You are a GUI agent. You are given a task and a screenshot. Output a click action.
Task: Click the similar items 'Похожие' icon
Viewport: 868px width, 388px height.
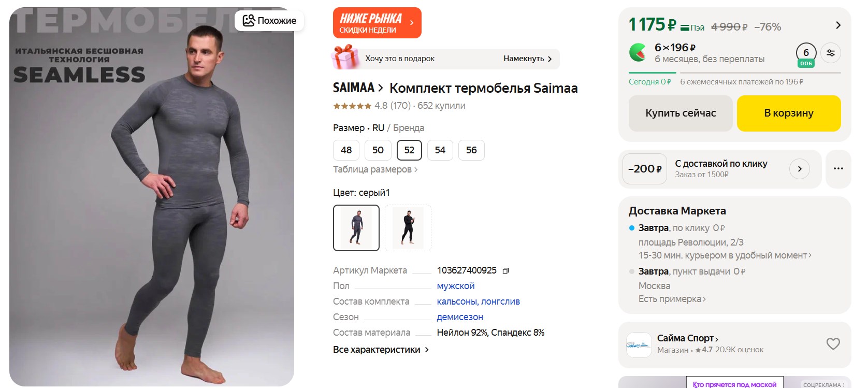tap(249, 21)
